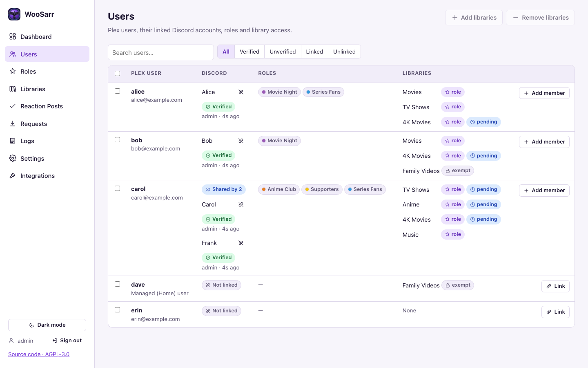588x368 pixels.
Task: Link erin to a Discord account
Action: pos(555,312)
